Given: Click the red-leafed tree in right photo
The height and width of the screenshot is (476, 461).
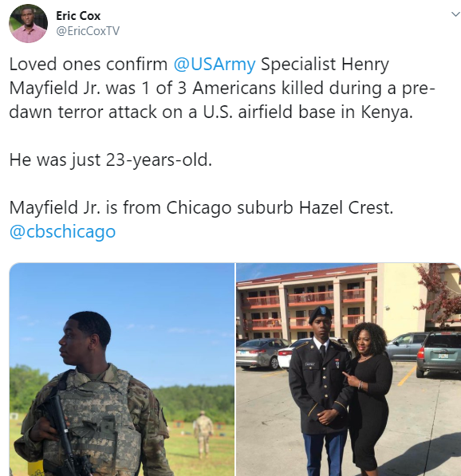Looking at the screenshot, I should click(x=439, y=293).
